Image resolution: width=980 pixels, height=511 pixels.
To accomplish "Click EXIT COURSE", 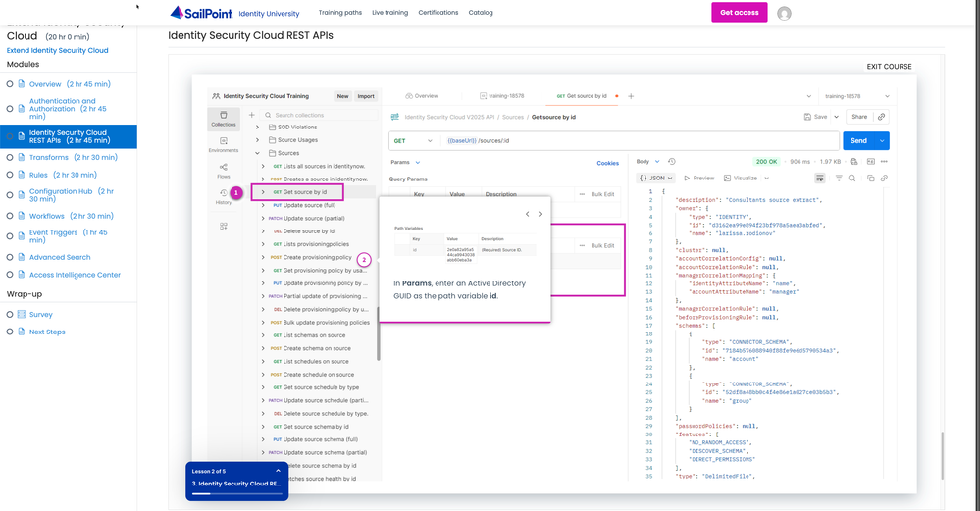I will click(x=889, y=67).
